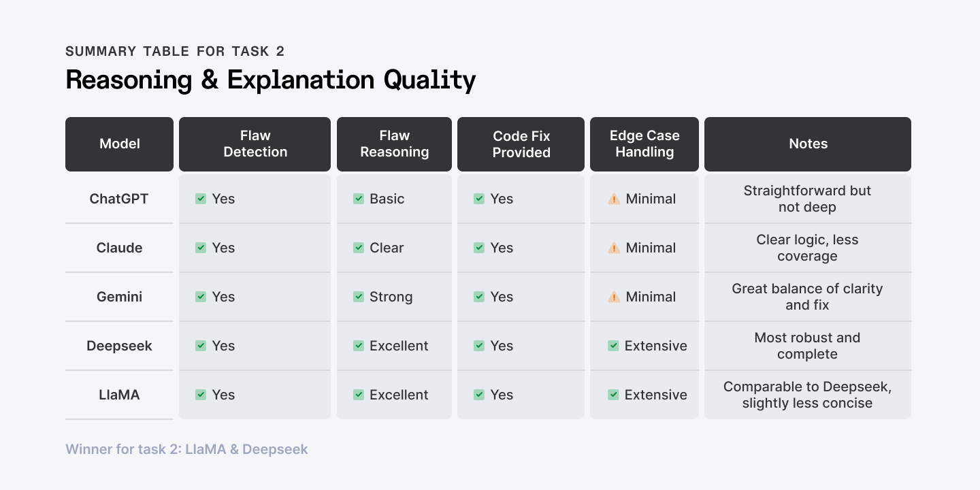
Task: Click the 'Most robust and complete' note
Action: pyautogui.click(x=807, y=346)
